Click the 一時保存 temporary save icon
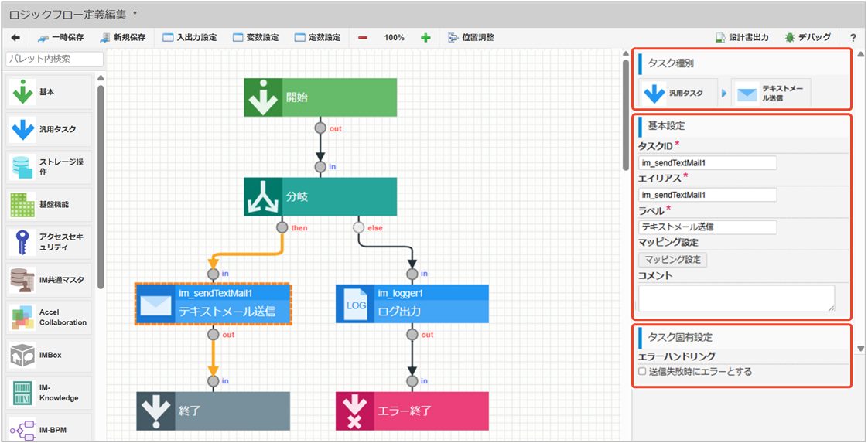The width and height of the screenshot is (868, 443). (x=43, y=38)
